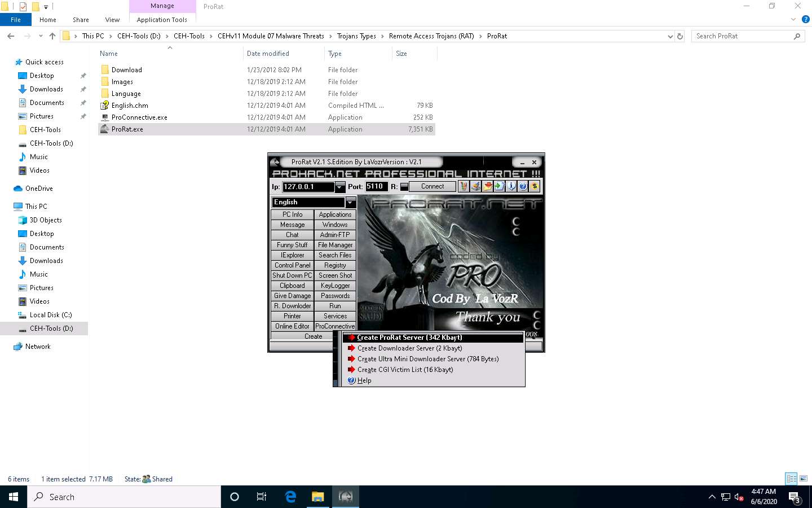Open the Share ribbon tab
The image size is (812, 508).
click(81, 20)
